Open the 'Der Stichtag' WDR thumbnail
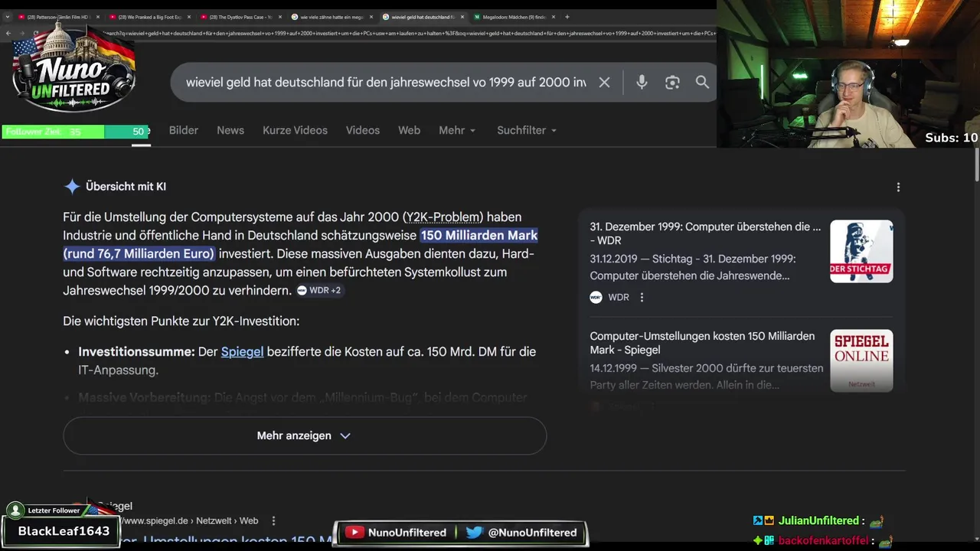The image size is (980, 551). pos(861,251)
